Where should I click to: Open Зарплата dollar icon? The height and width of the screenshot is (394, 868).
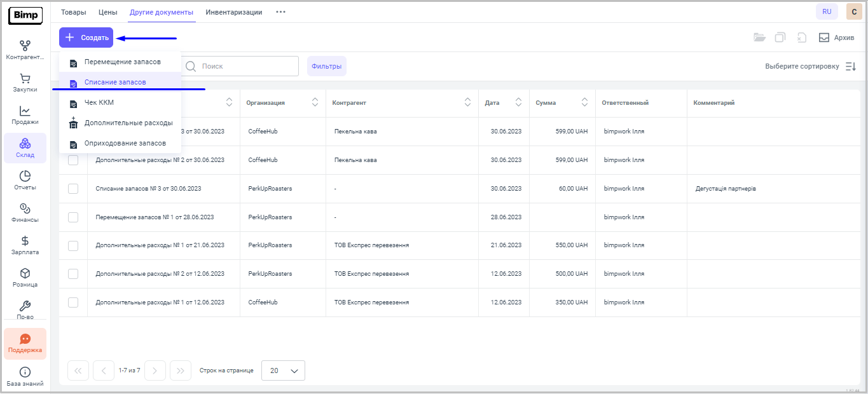click(x=25, y=241)
